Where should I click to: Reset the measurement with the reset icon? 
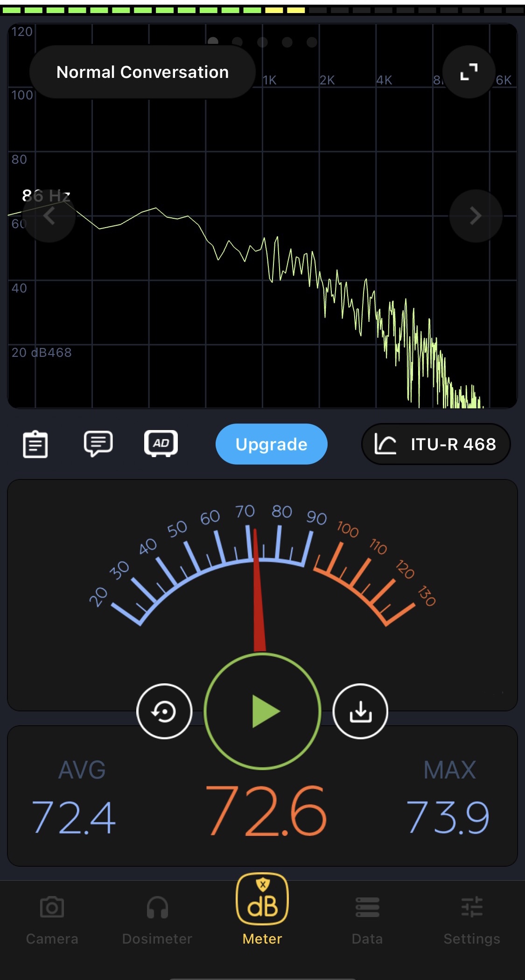(164, 711)
